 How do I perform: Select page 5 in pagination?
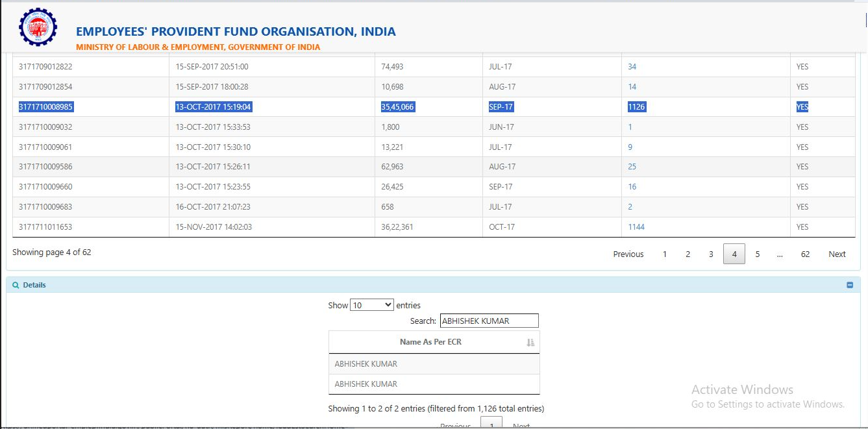coord(757,254)
